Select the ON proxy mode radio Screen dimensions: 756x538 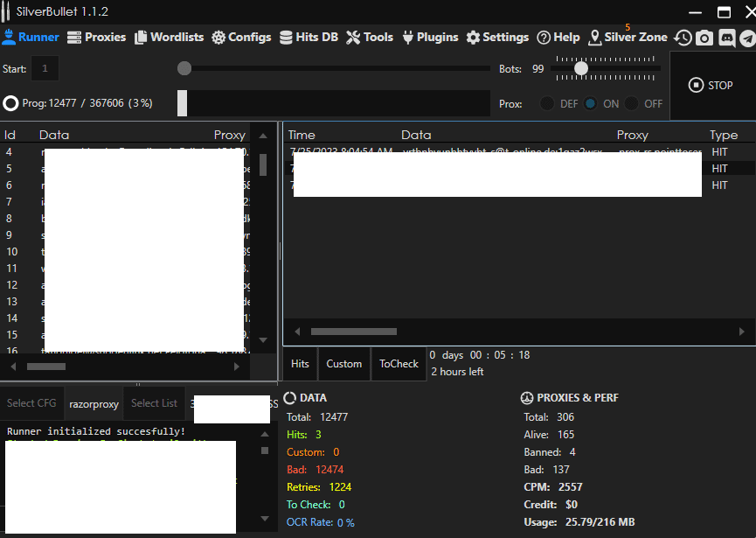point(591,103)
